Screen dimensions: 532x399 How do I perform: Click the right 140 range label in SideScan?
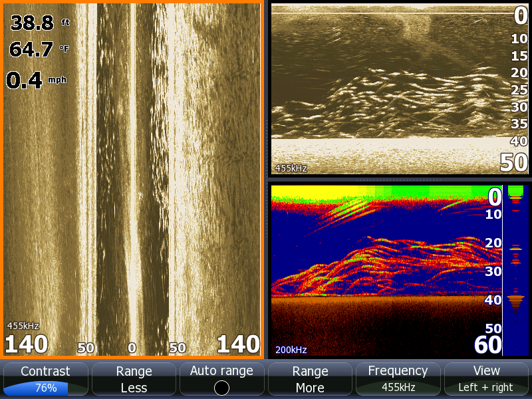[x=238, y=344]
